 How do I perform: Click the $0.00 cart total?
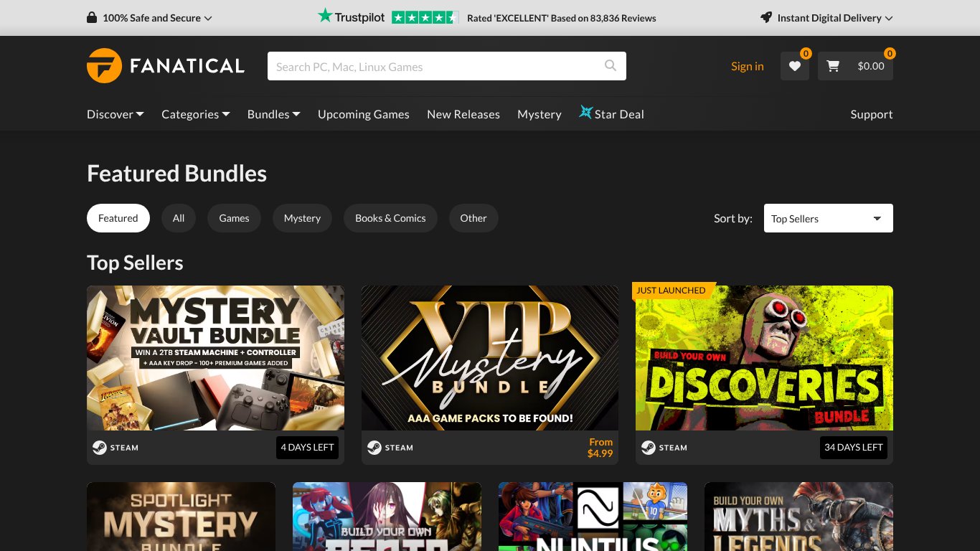[x=871, y=66]
